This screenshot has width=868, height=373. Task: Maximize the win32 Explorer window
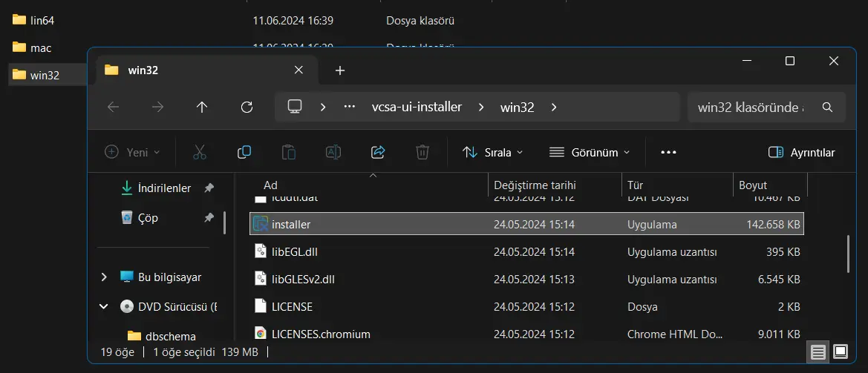click(x=790, y=61)
